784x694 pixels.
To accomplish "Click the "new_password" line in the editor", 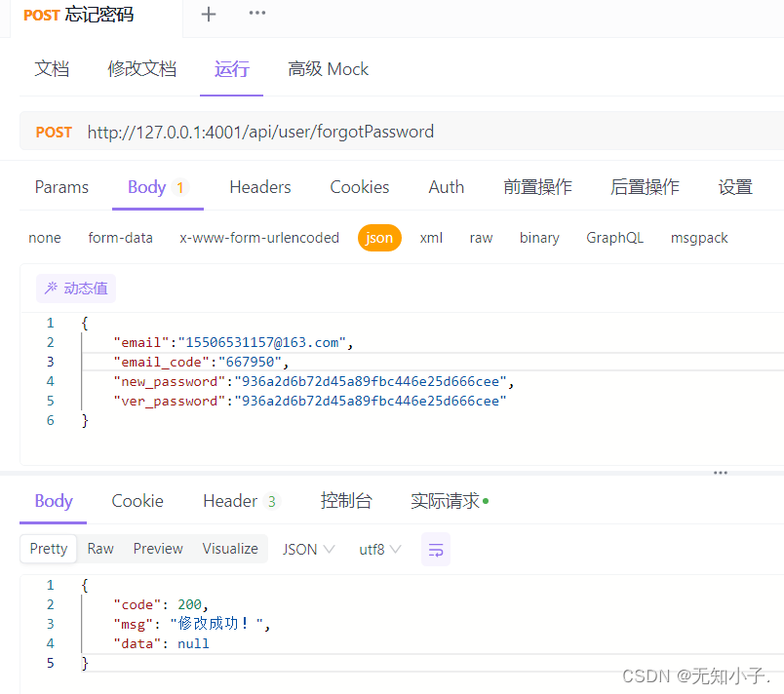I will [x=313, y=381].
